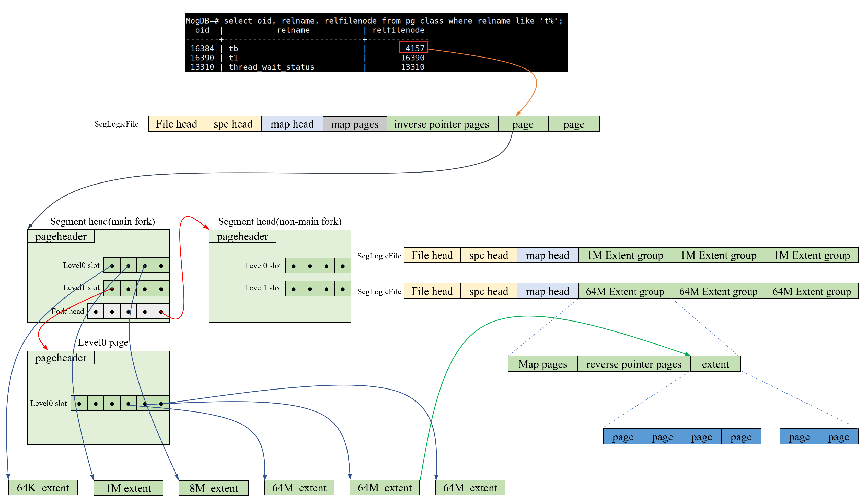Select the top-row map head block
This screenshot has height=504, width=868.
point(292,124)
